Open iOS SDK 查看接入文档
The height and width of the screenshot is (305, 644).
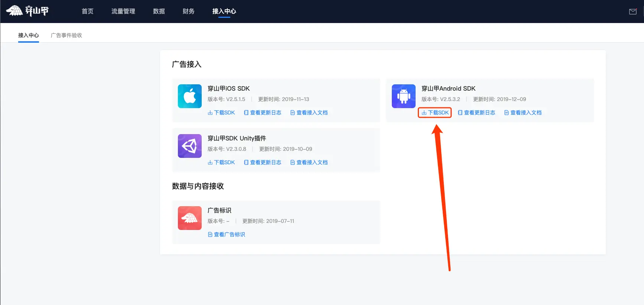click(x=309, y=113)
